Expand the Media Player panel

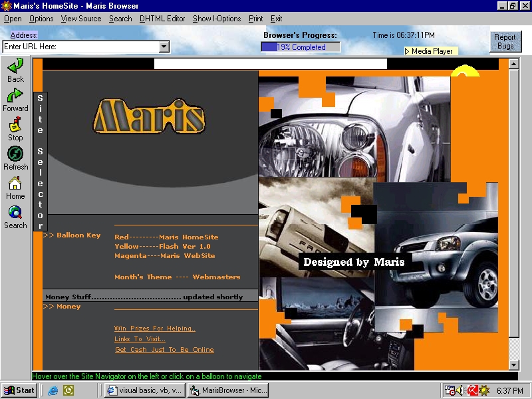point(431,51)
